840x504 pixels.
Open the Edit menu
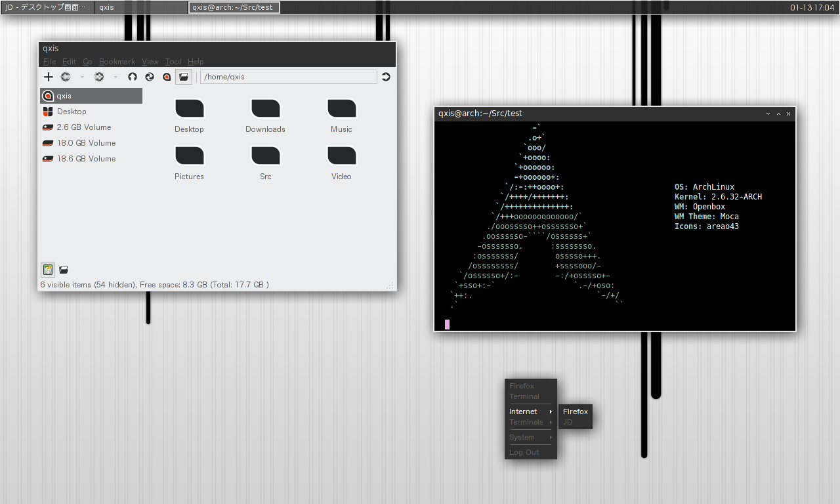[69, 62]
